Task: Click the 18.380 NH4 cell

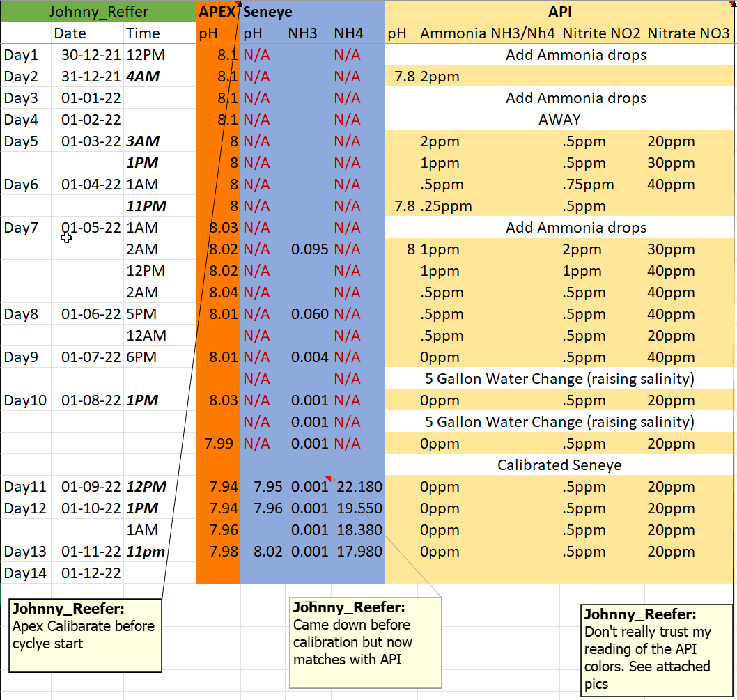Action: pyautogui.click(x=359, y=530)
